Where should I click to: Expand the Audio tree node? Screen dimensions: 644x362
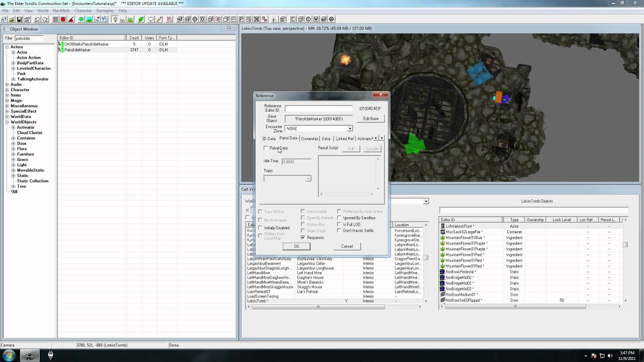pyautogui.click(x=8, y=84)
